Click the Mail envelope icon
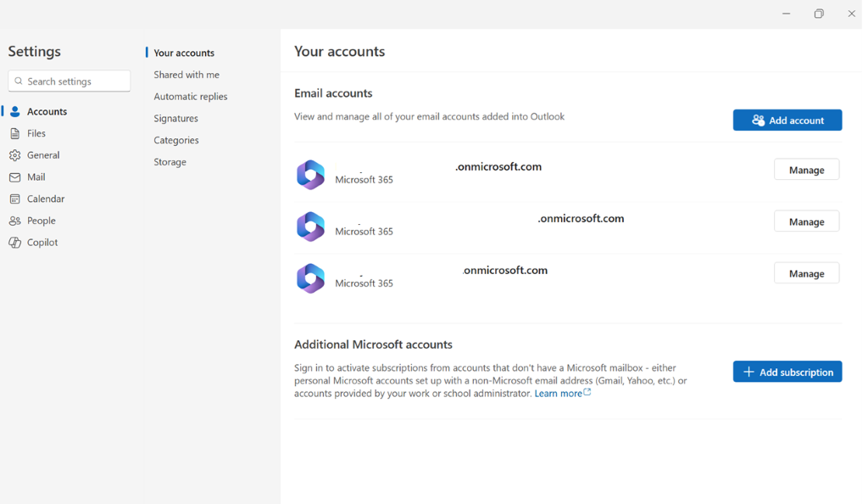The image size is (868, 504). [15, 177]
